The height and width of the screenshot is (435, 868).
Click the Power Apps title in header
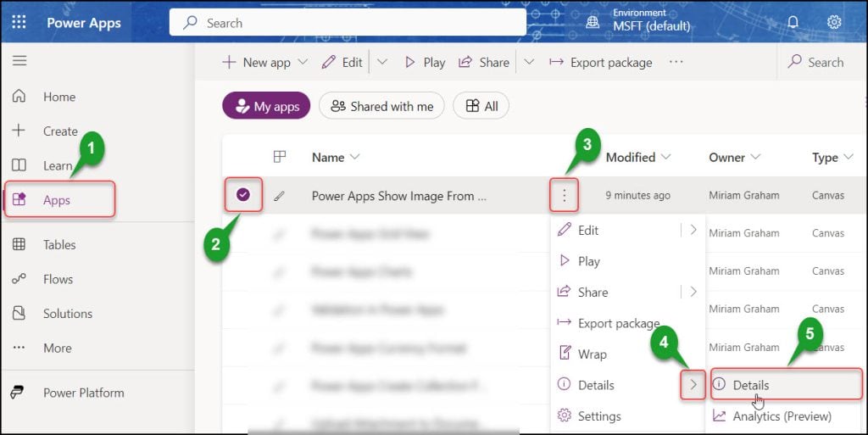84,22
